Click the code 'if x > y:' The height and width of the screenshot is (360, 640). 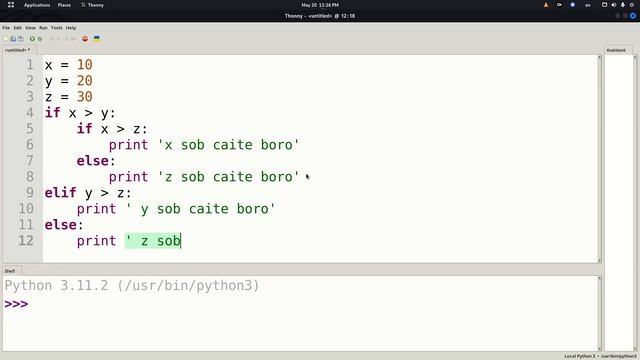(x=80, y=113)
